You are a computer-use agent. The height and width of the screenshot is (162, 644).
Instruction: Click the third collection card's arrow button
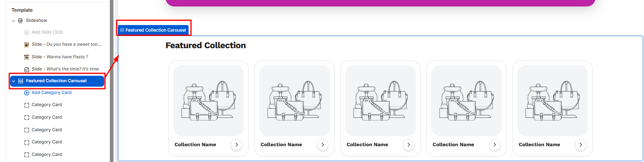tap(409, 145)
